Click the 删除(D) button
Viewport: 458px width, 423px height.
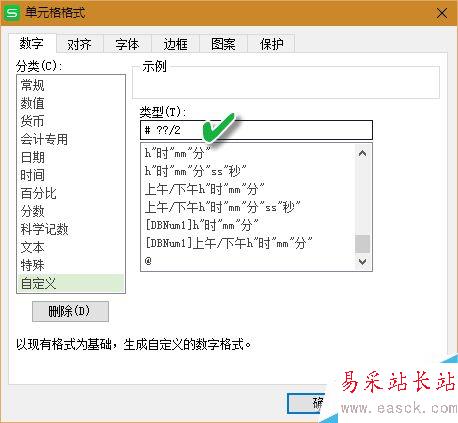point(70,311)
